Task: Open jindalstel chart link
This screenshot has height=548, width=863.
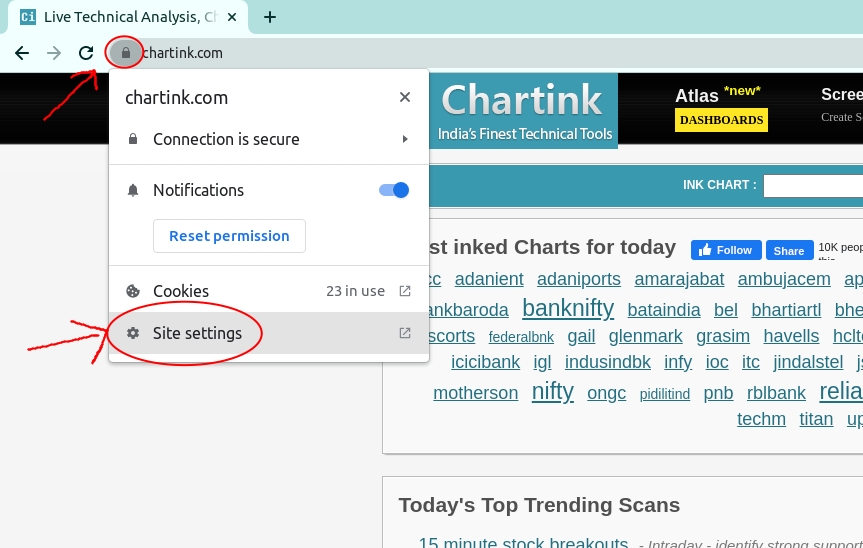Action: click(x=808, y=362)
